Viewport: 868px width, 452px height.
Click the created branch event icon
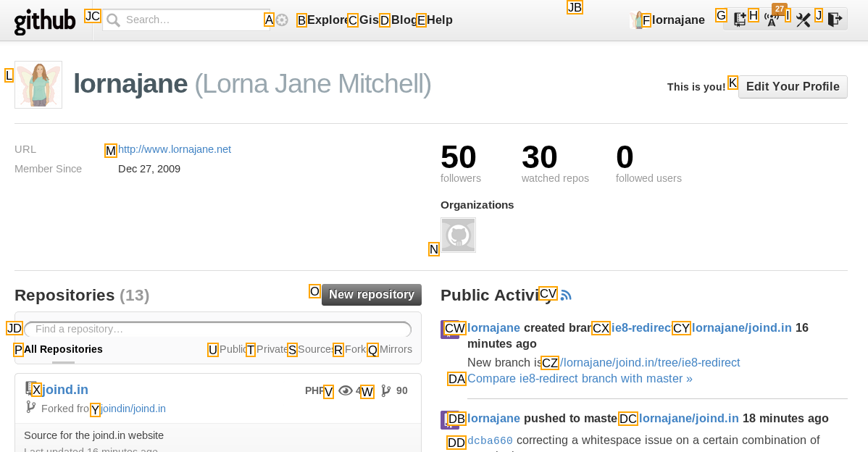(449, 329)
